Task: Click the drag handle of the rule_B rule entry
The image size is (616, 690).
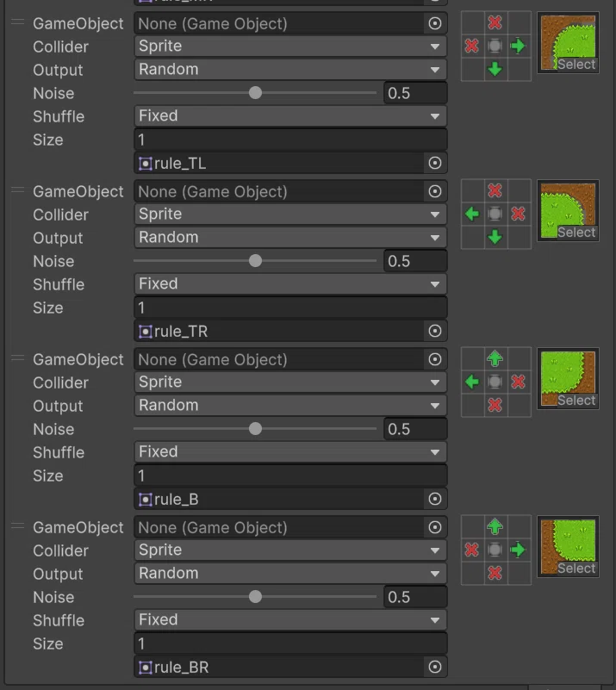Action: [x=17, y=357]
